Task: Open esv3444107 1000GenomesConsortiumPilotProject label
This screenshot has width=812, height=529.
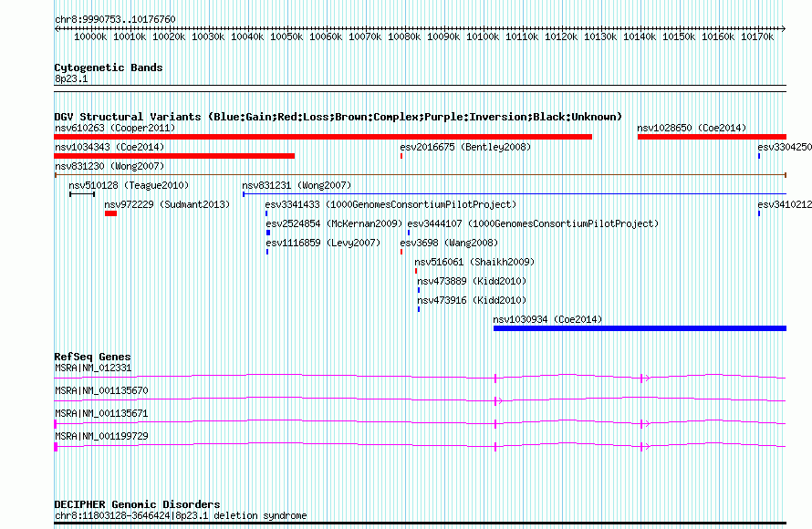Action: pos(533,223)
